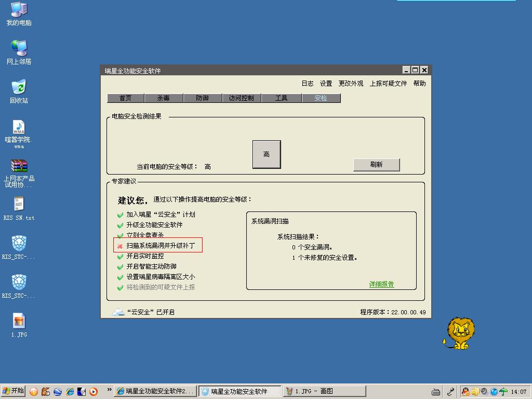Click the 程序版本 22.00.00.49 text
This screenshot has width=532, height=399.
point(393,312)
